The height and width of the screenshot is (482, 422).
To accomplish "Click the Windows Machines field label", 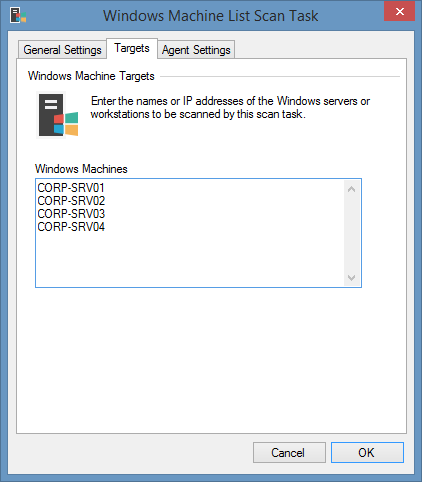I will coord(81,169).
